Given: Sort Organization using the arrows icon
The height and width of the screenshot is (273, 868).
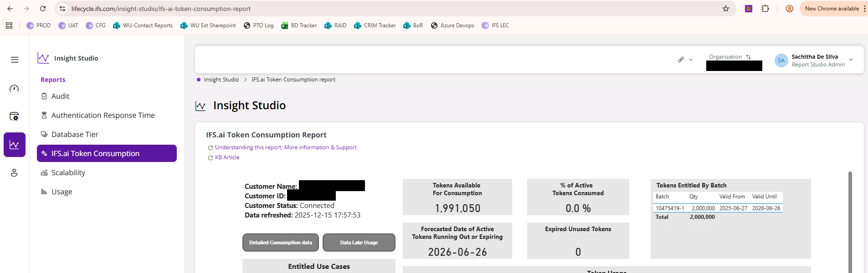Looking at the screenshot, I should pos(748,57).
